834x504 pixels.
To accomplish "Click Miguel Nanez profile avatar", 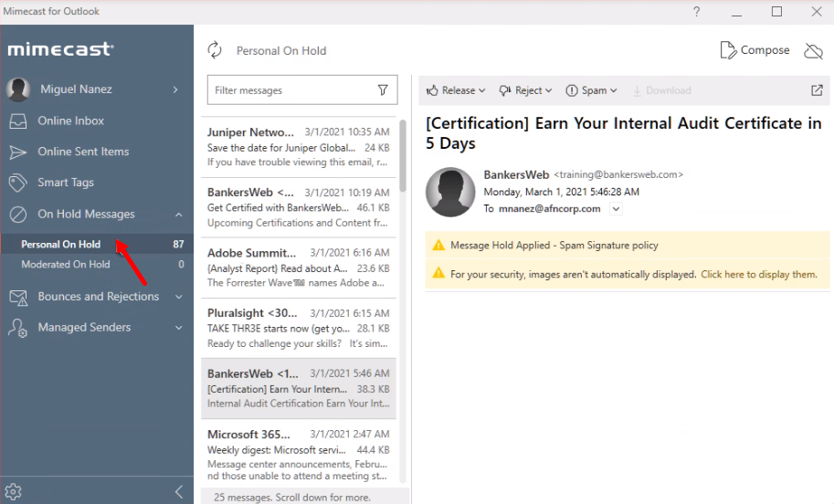I will (18, 89).
